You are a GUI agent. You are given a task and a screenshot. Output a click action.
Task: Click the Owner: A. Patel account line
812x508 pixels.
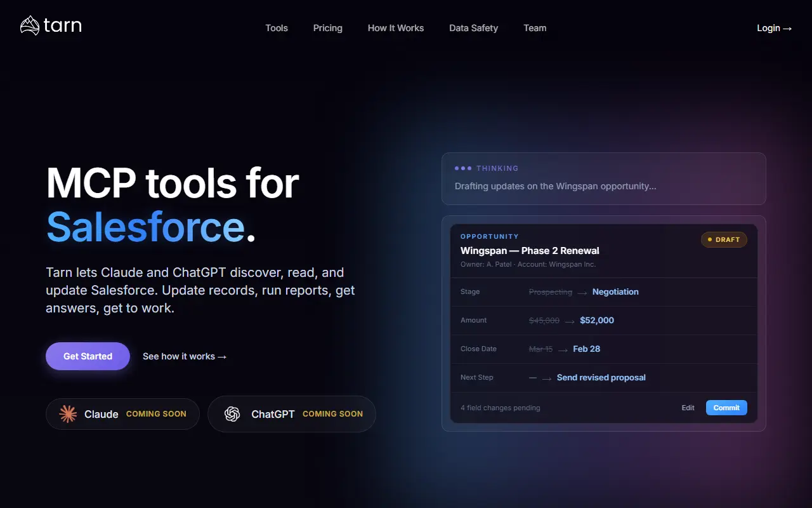(x=528, y=264)
